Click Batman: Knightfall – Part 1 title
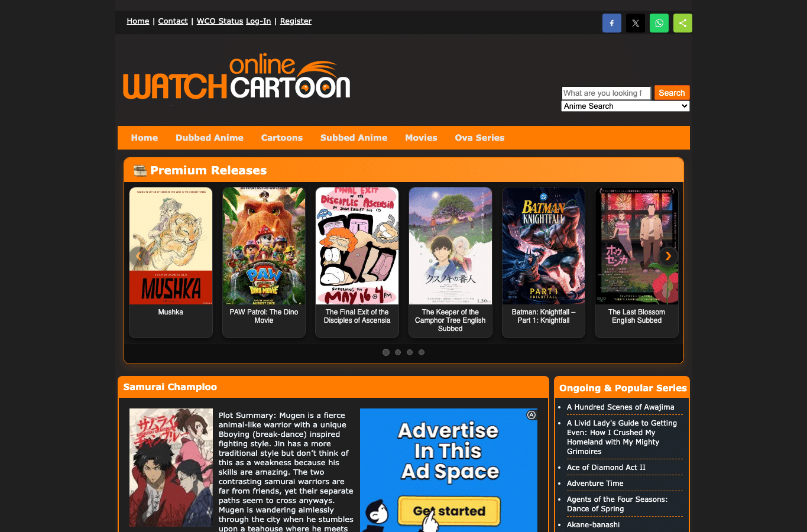Screen dimensions: 807x532 (543, 316)
